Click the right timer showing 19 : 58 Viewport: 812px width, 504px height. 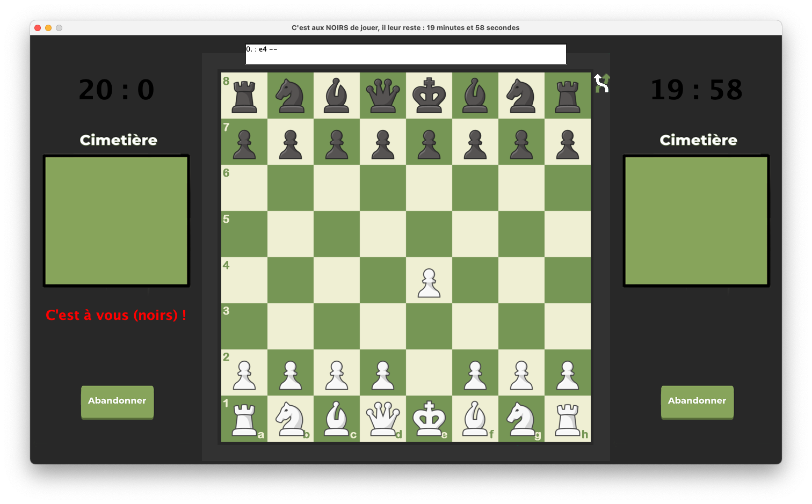point(697,90)
